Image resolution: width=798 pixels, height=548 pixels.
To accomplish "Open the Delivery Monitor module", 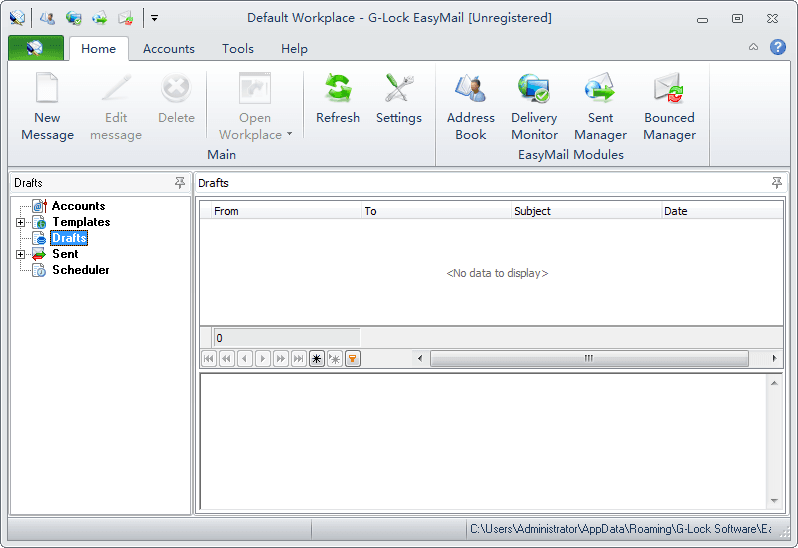I will (534, 107).
